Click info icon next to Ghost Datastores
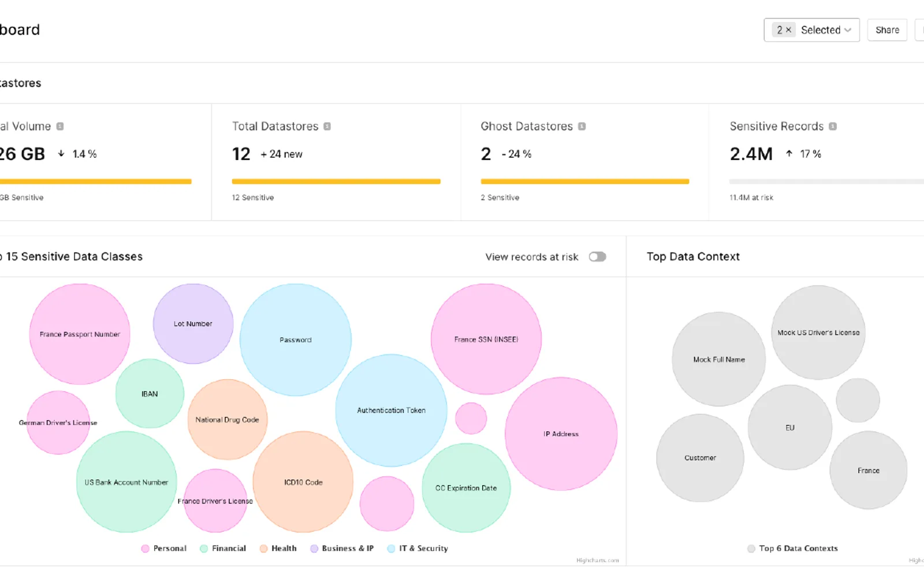Screen dimensions: 924x578 [x=582, y=126]
